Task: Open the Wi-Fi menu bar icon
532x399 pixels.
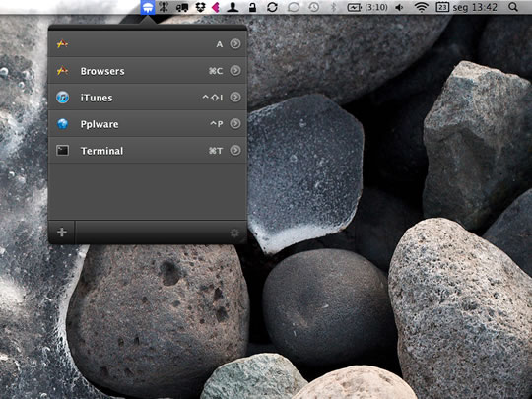Action: pyautogui.click(x=421, y=7)
